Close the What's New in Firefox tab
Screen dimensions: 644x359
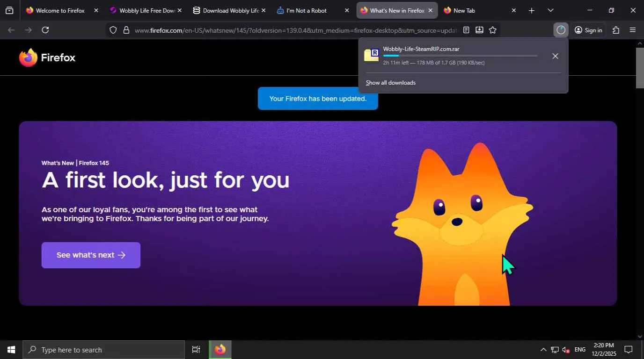click(431, 10)
